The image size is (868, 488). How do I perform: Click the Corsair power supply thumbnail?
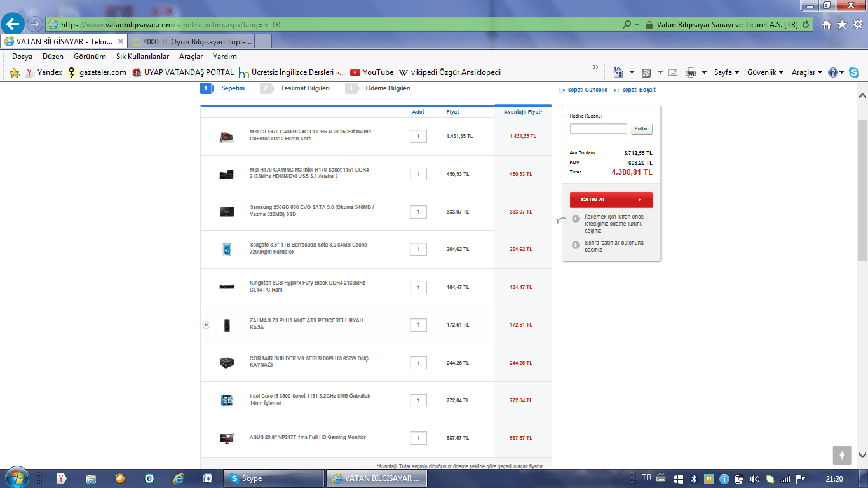pos(226,362)
